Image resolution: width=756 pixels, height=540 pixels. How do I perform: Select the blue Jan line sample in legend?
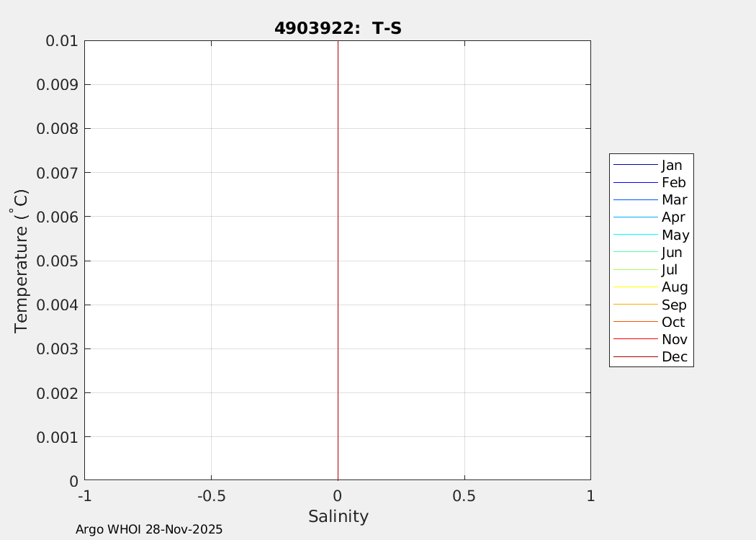click(x=635, y=165)
